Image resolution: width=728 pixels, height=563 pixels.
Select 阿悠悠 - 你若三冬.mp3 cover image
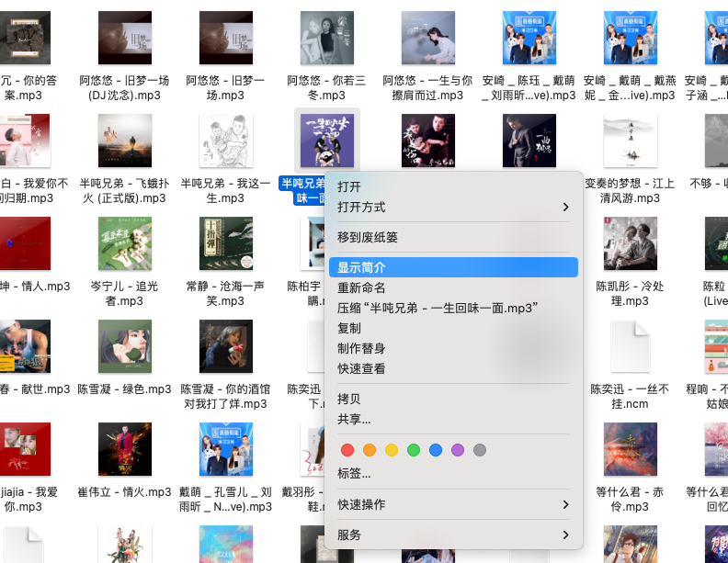click(x=327, y=38)
